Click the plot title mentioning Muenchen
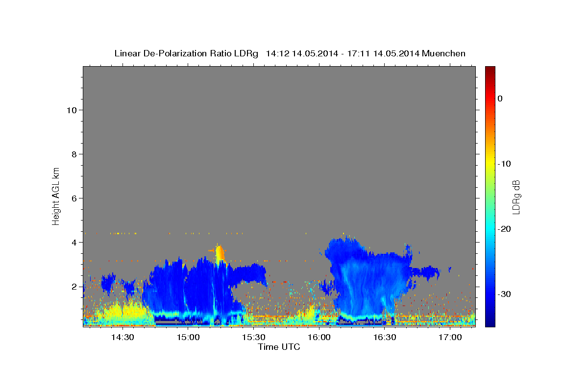 pos(290,53)
